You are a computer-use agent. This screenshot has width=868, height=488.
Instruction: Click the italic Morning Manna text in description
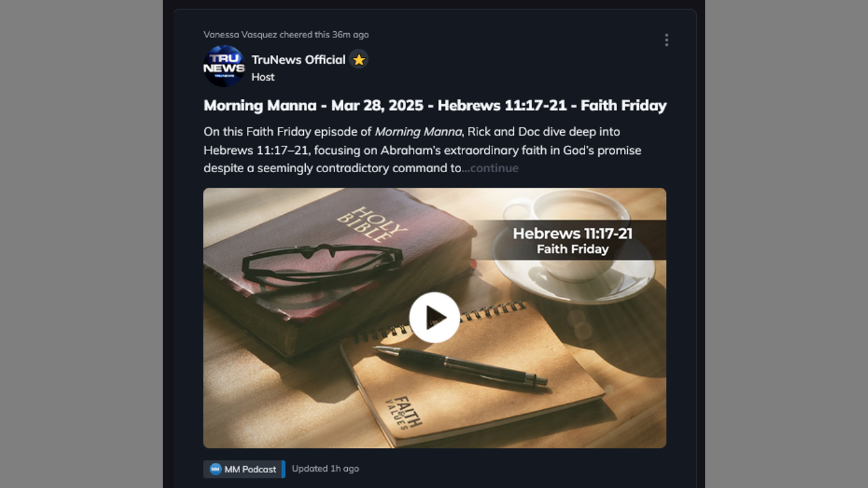(418, 131)
